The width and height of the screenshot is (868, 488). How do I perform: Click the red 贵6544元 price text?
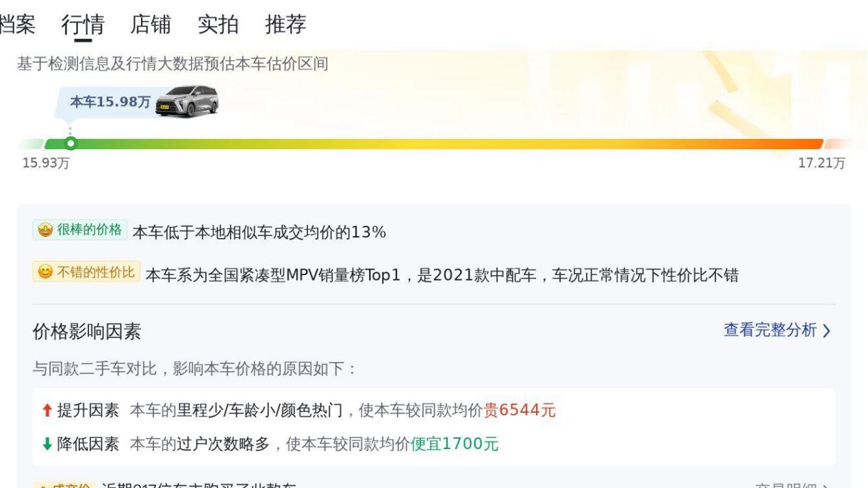(x=520, y=411)
